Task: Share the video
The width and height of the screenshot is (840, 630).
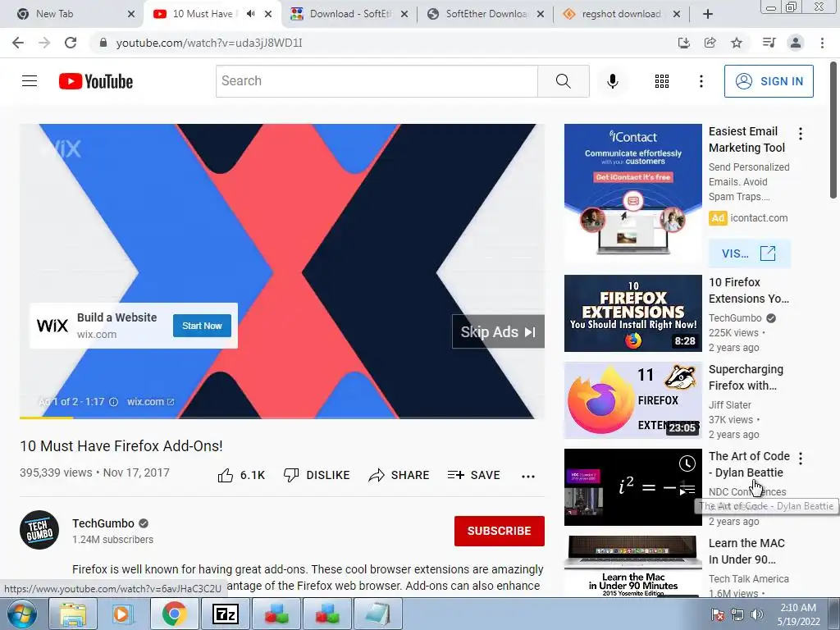Action: [x=399, y=475]
